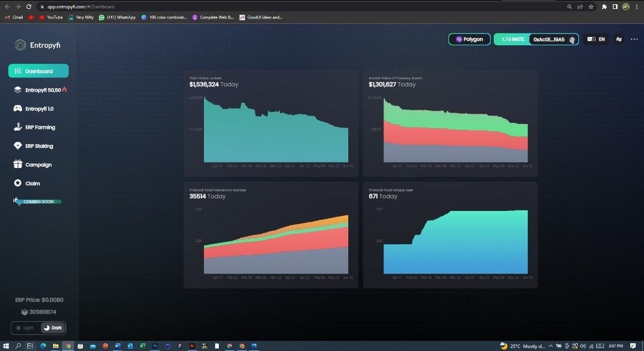Go to Entropyfi 50,50 page
Image resolution: width=644 pixels, height=351 pixels.
(41, 90)
